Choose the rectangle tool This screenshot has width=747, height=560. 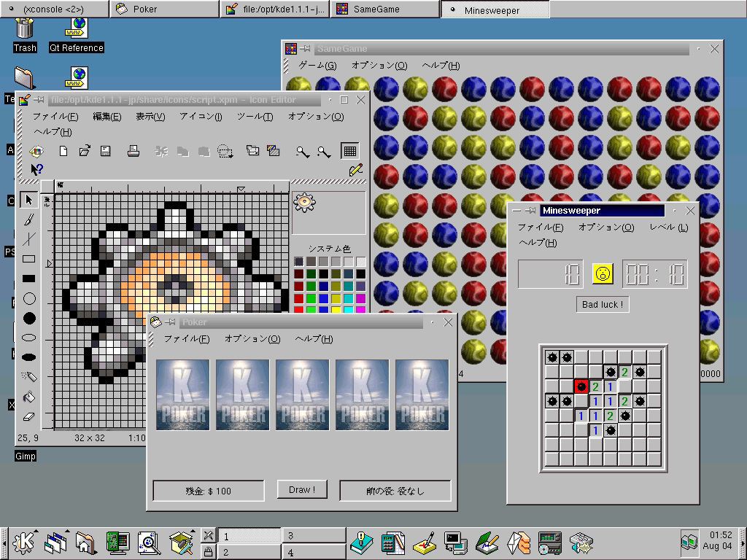[28, 259]
